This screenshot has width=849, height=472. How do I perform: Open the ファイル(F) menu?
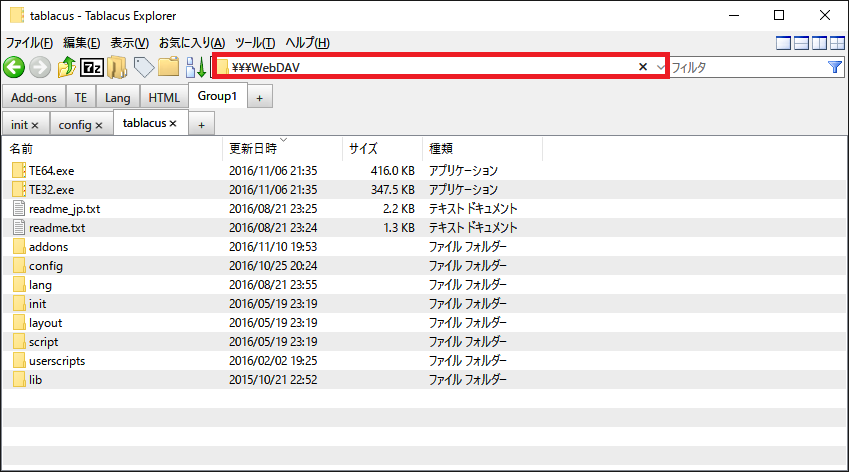point(29,43)
